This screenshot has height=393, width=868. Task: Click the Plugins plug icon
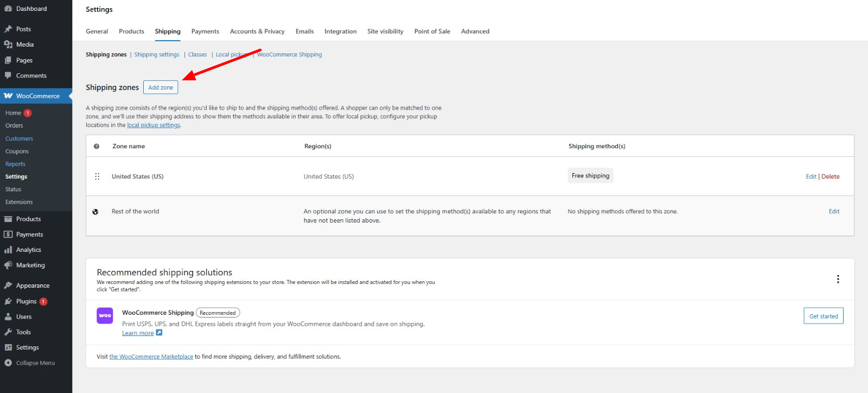[8, 301]
